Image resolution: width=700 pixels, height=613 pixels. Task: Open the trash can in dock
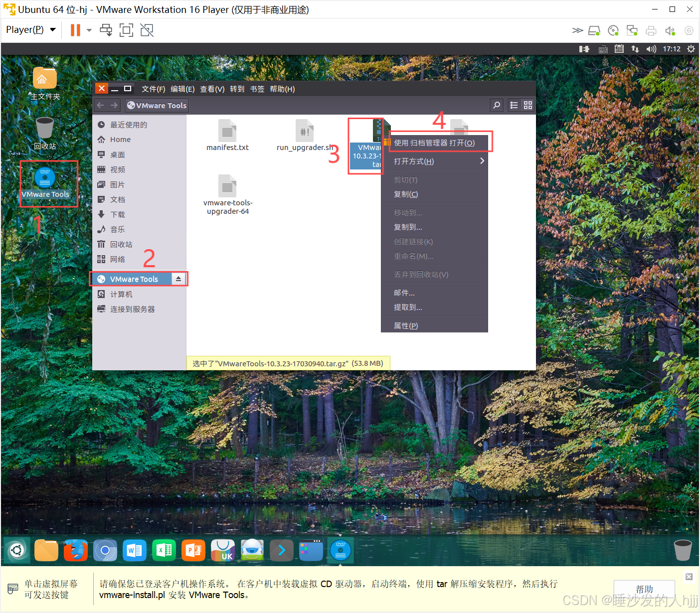point(683,551)
